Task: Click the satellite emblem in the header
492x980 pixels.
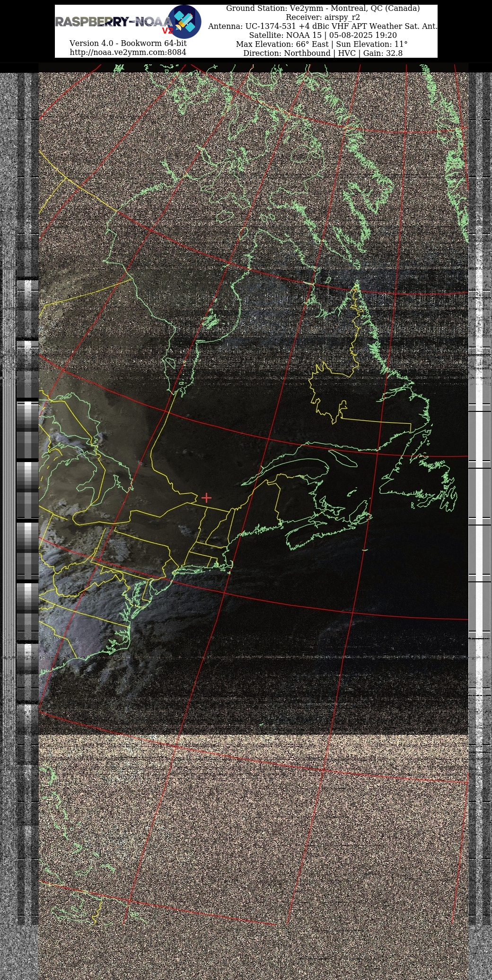Action: tap(184, 22)
